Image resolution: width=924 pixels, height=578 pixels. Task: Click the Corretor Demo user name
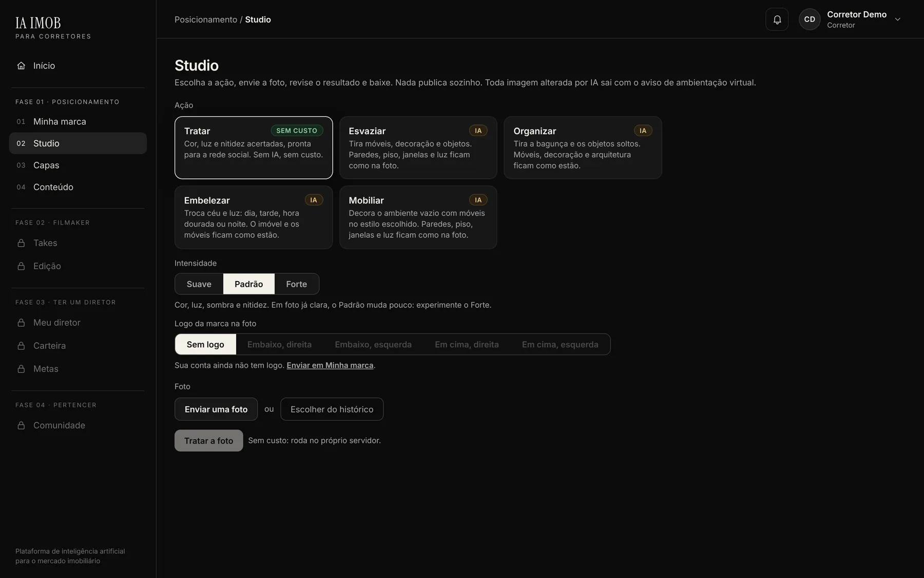[x=857, y=14]
